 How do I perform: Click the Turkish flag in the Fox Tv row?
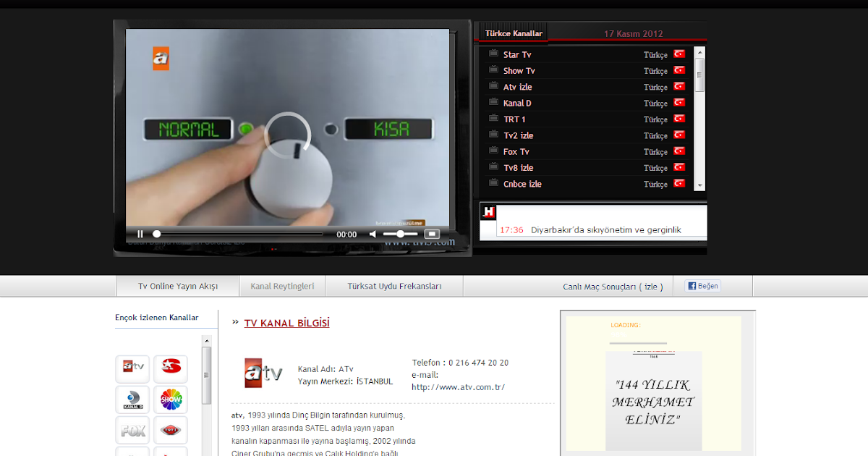point(679,151)
